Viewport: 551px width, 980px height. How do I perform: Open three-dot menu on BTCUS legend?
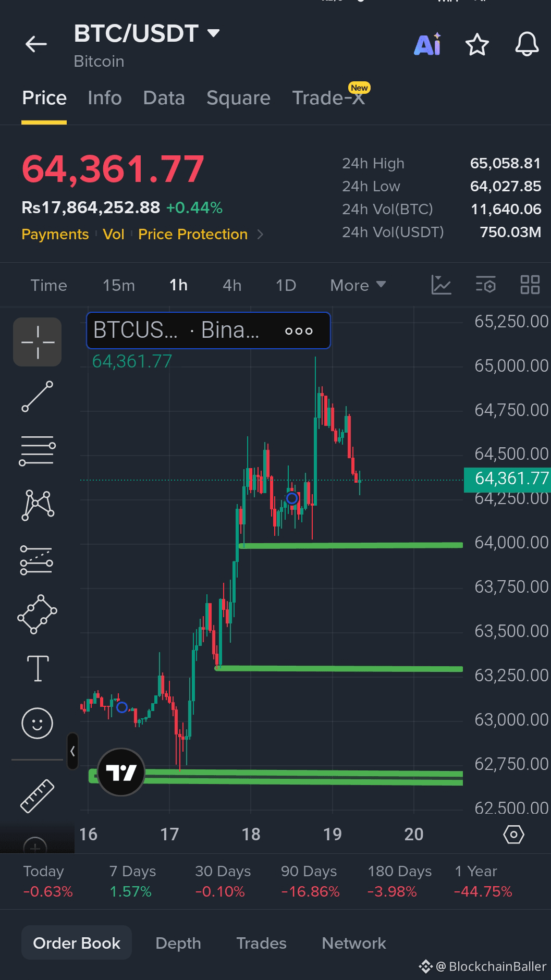(x=299, y=331)
